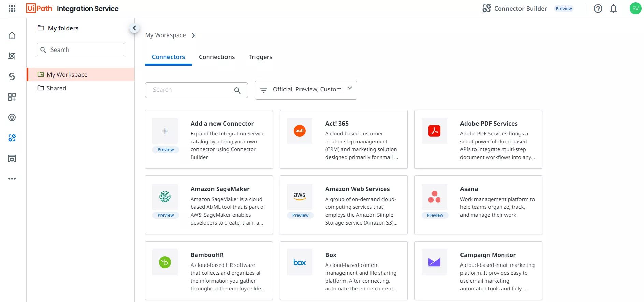Viewport: 644px width, 302px height.
Task: Open the Integration Service sidebar icon
Action: [x=12, y=138]
